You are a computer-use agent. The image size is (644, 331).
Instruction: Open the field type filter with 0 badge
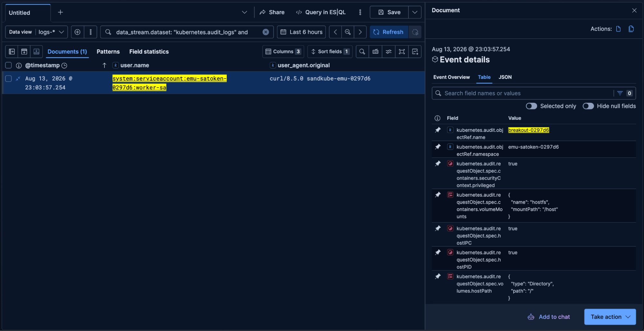point(624,93)
